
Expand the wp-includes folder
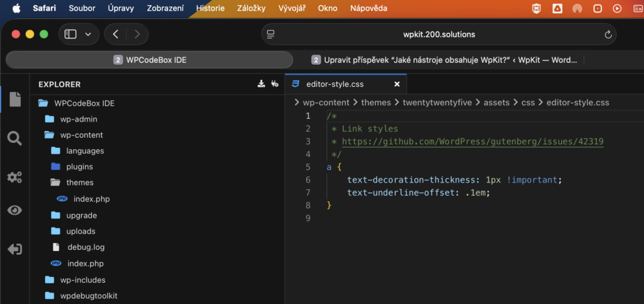coord(82,279)
